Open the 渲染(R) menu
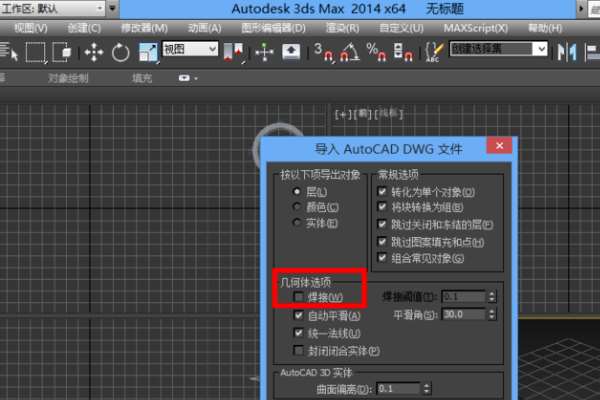 click(x=342, y=28)
